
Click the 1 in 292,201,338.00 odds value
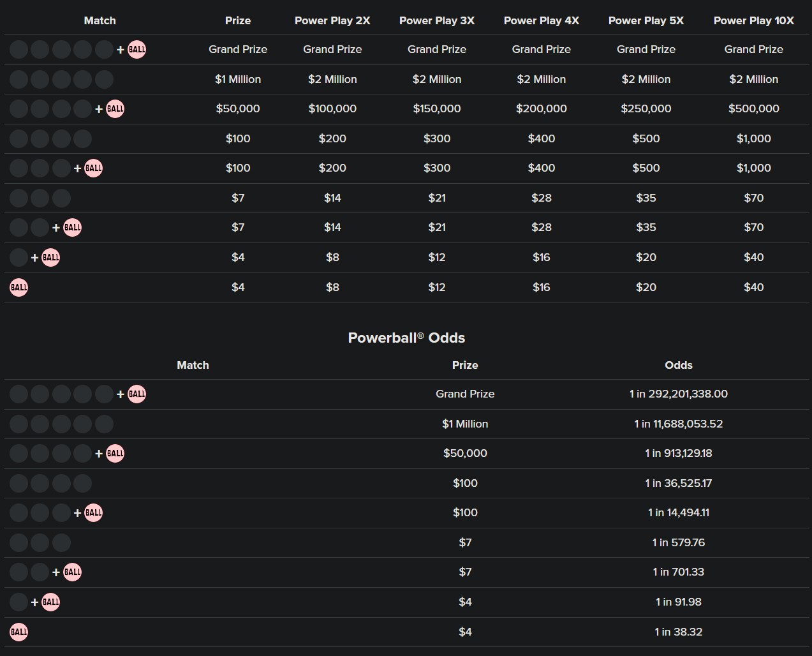679,394
